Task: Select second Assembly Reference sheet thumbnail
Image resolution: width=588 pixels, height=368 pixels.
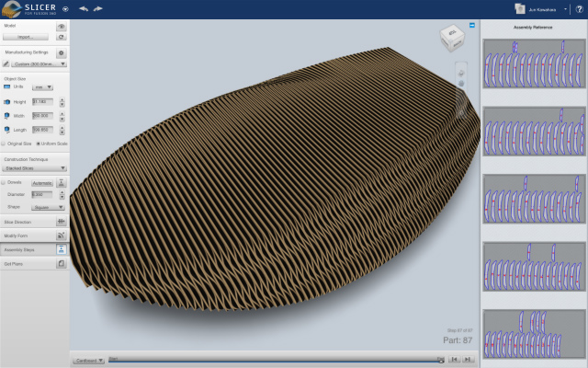Action: [534, 131]
